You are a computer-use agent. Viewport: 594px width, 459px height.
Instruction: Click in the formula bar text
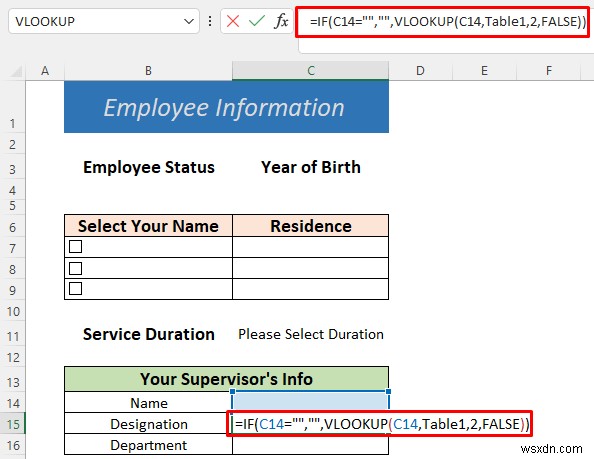[x=447, y=22]
